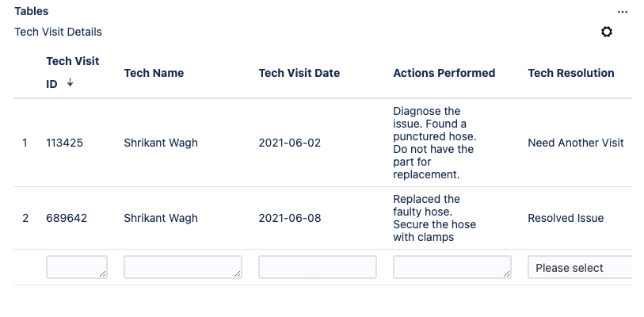The image size is (644, 317).
Task: Select the punctured hose actions cell
Action: (435, 143)
